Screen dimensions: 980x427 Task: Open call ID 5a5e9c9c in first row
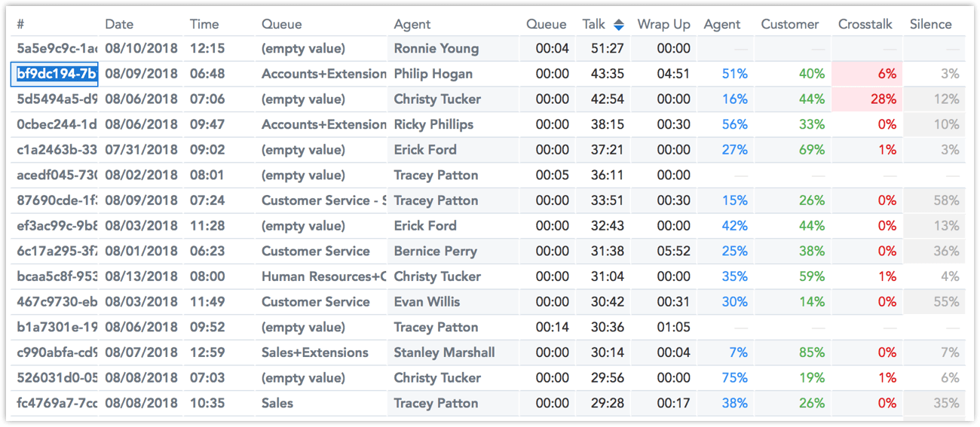(57, 48)
